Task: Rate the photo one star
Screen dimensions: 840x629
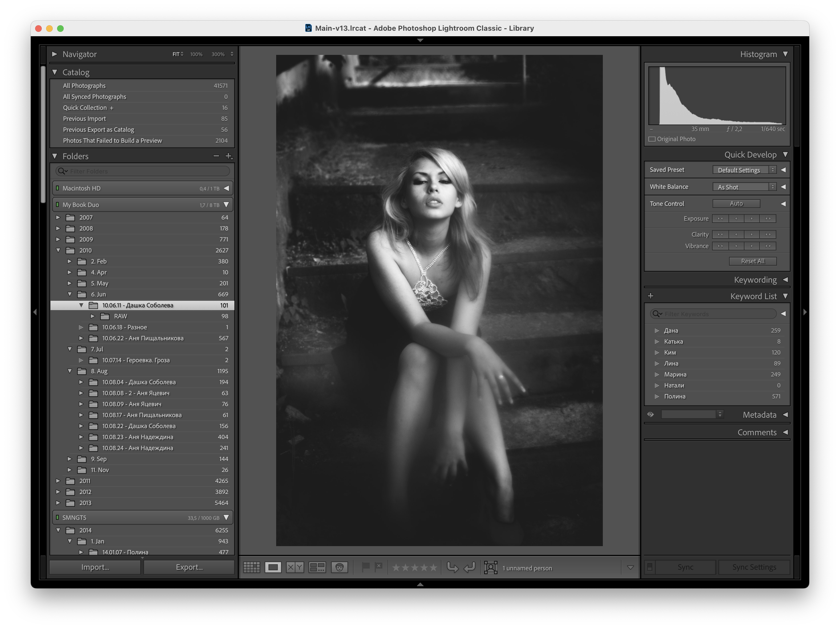Action: click(x=396, y=568)
